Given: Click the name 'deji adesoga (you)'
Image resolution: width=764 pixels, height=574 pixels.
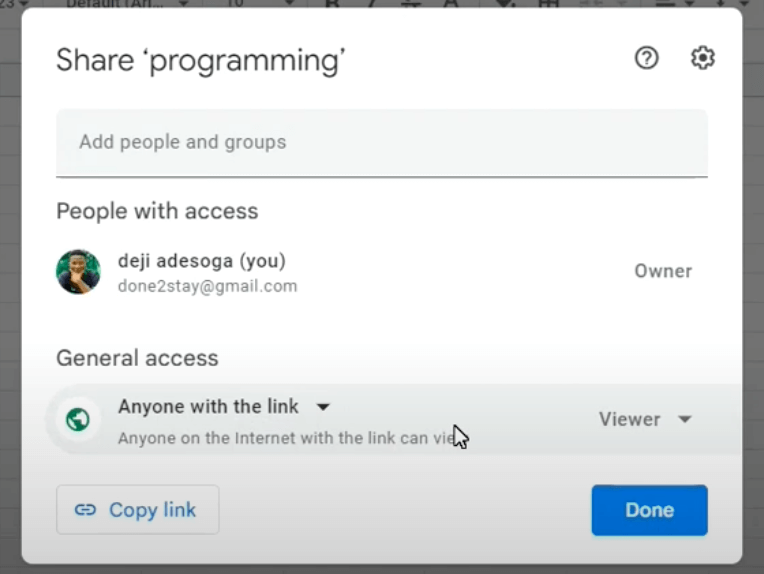Looking at the screenshot, I should [x=201, y=261].
